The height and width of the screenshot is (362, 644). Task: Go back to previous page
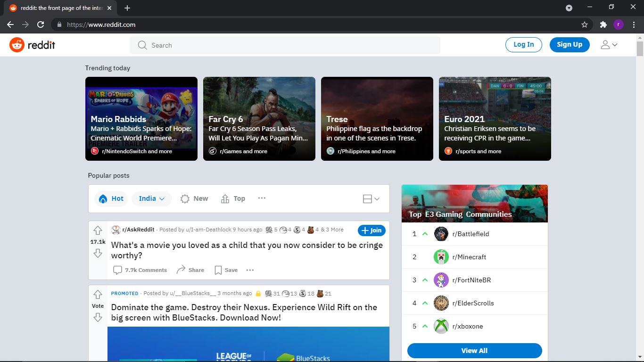pyautogui.click(x=10, y=25)
